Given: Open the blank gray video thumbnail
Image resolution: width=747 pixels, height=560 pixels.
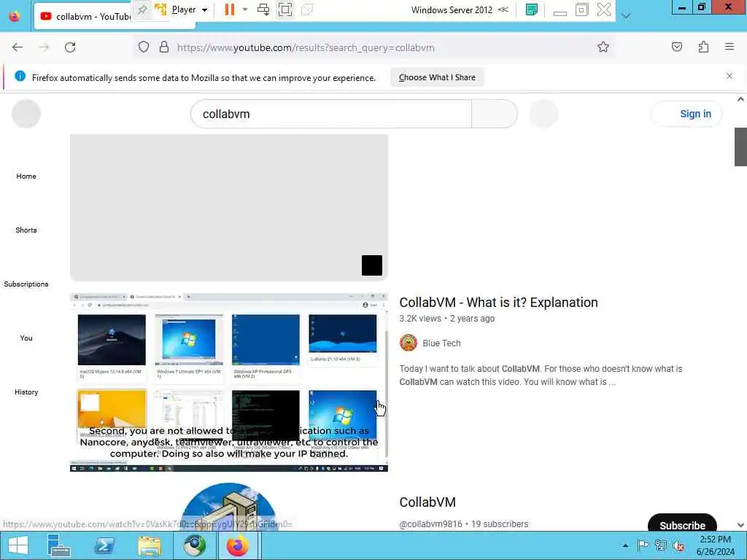Looking at the screenshot, I should (228, 207).
